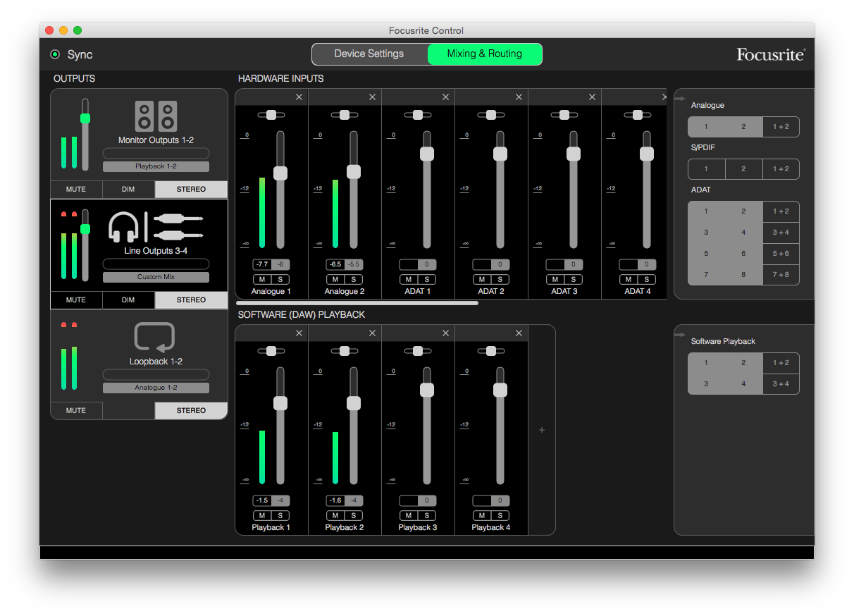Toggle DIM for Monitor Outputs 1-2
Screen dimensions: 854x616
pos(128,189)
